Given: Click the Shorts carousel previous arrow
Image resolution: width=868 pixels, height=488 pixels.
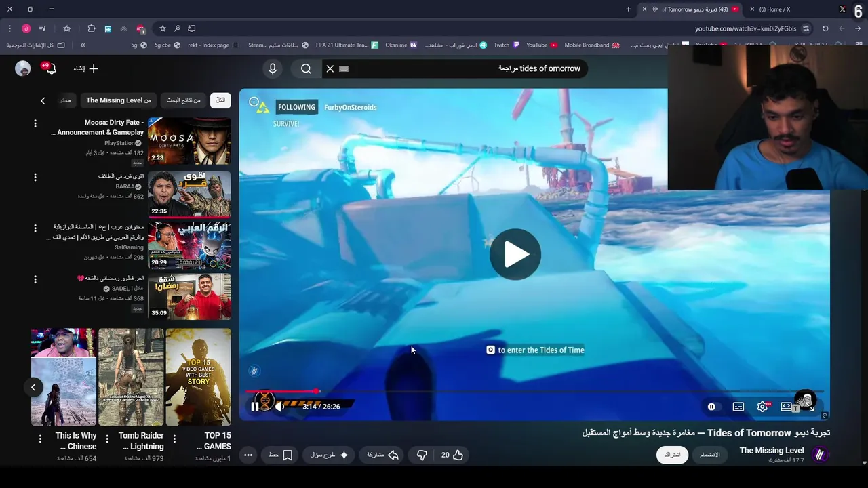Looking at the screenshot, I should pos(33,387).
